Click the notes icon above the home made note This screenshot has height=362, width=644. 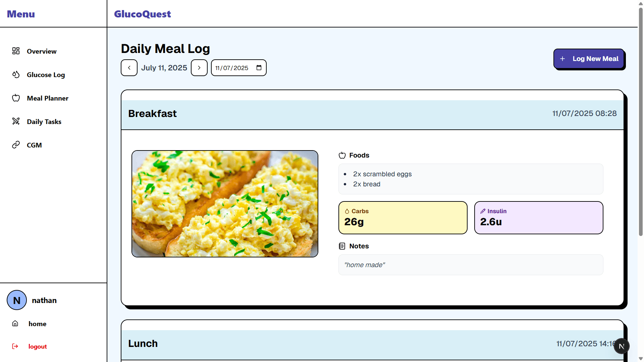(342, 246)
